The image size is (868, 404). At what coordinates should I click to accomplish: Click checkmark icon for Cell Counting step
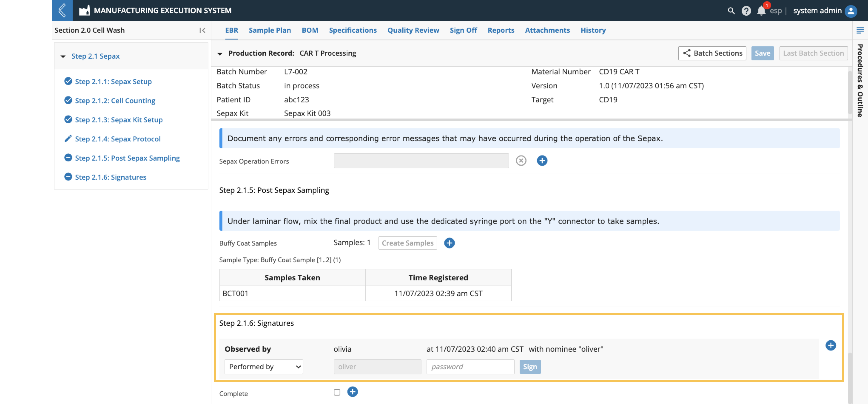pos(68,100)
